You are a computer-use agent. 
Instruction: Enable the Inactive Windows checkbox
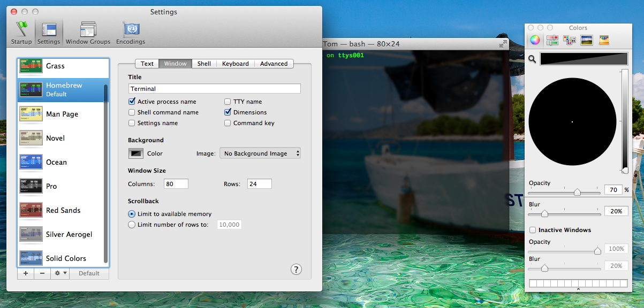[x=533, y=230]
